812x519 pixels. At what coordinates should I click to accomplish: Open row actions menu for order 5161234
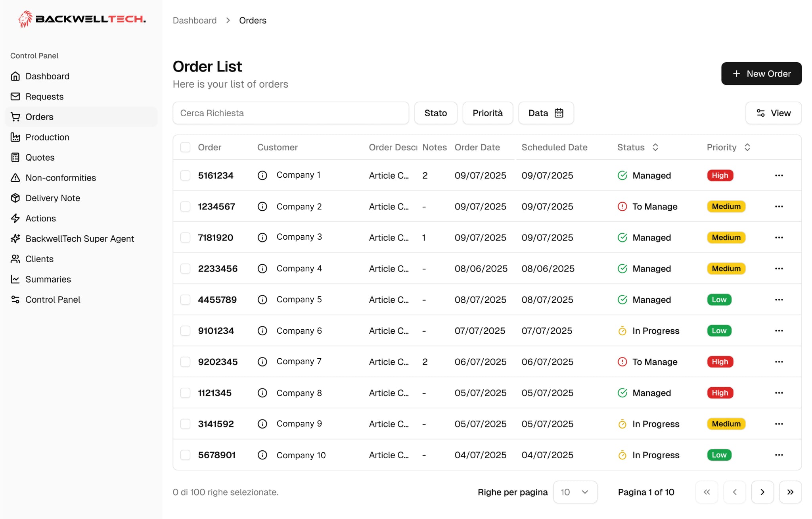click(x=779, y=175)
